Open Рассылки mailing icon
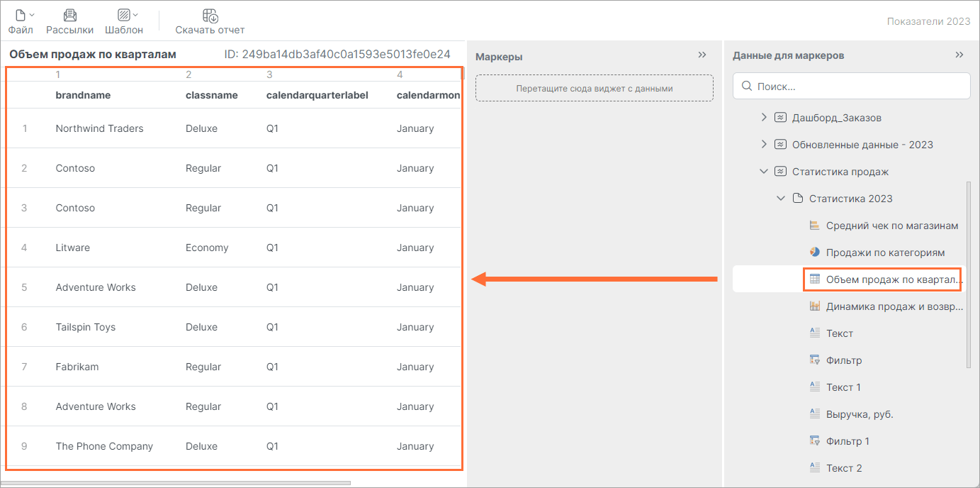The width and height of the screenshot is (980, 488). 69,15
